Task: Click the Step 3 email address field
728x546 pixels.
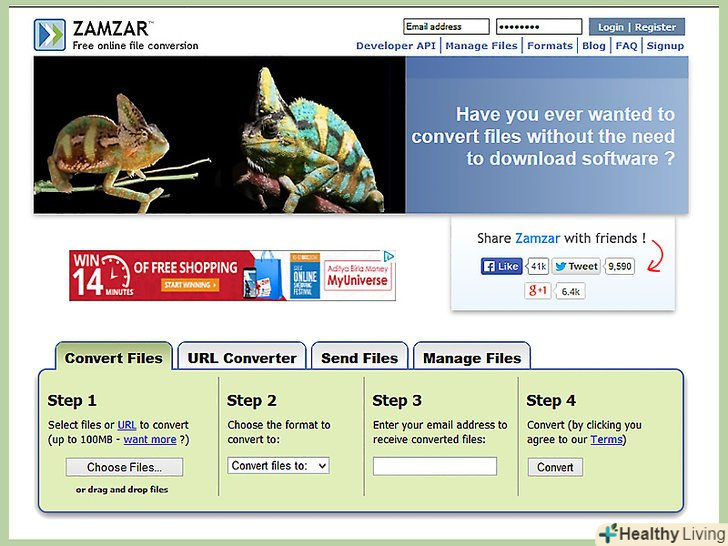Action: tap(435, 466)
